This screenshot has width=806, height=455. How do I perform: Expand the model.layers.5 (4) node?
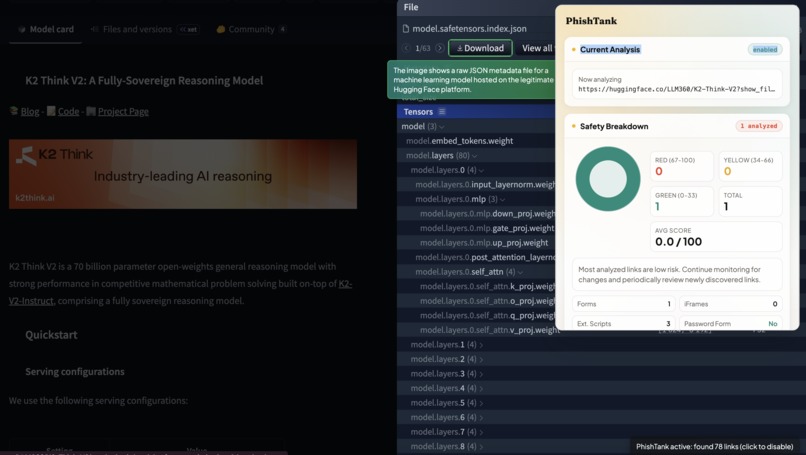pyautogui.click(x=481, y=403)
